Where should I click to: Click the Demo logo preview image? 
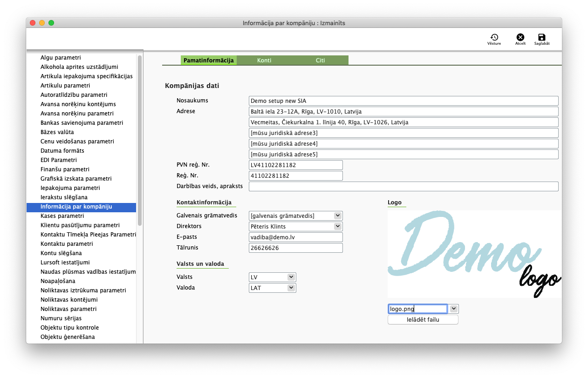pos(474,254)
